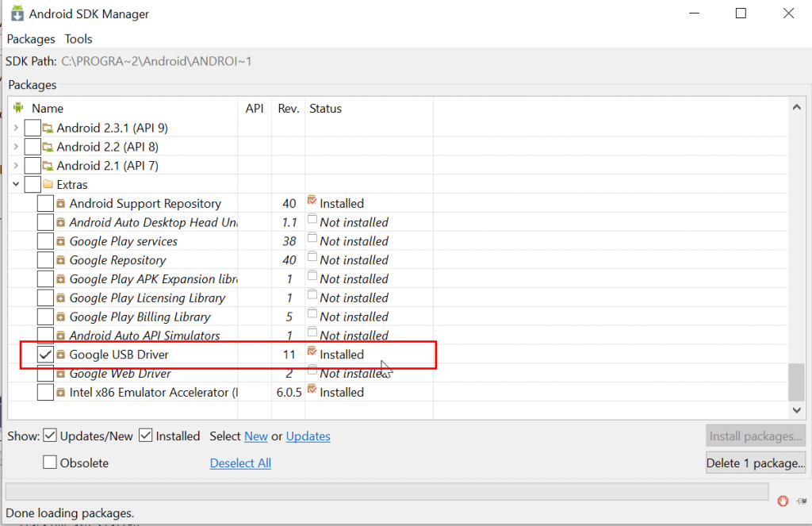Click installed status icon for Google USB Driver
Viewport: 812px width, 526px height.
pyautogui.click(x=312, y=351)
